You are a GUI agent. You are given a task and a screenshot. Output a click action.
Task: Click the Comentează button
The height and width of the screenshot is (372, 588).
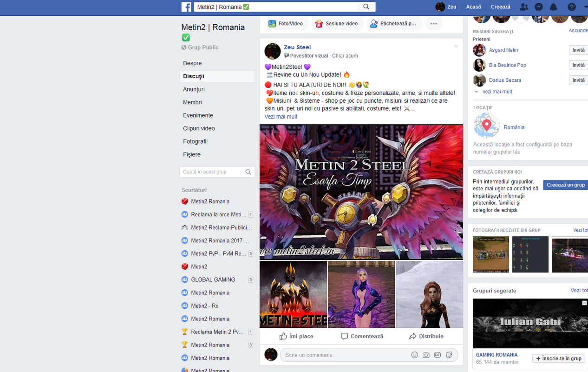click(362, 336)
